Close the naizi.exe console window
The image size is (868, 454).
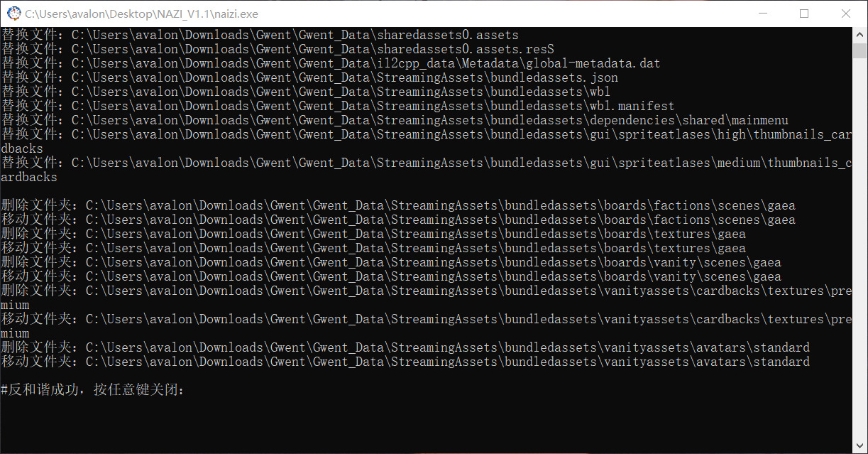click(846, 13)
